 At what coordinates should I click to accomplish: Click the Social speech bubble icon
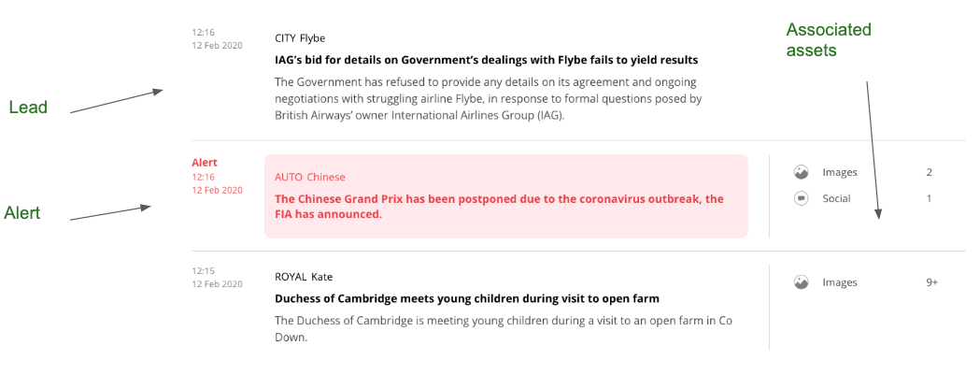801,198
